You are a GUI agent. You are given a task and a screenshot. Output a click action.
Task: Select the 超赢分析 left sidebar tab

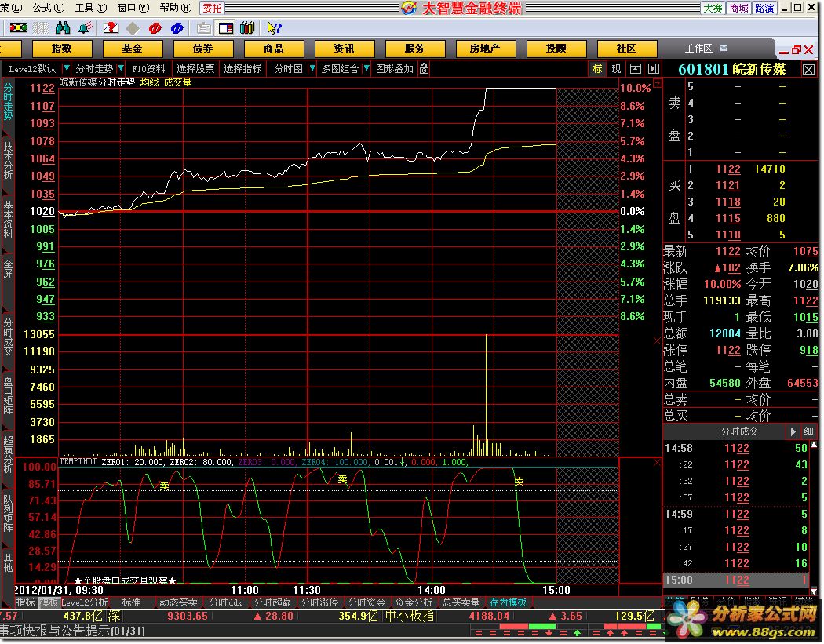pos(8,454)
